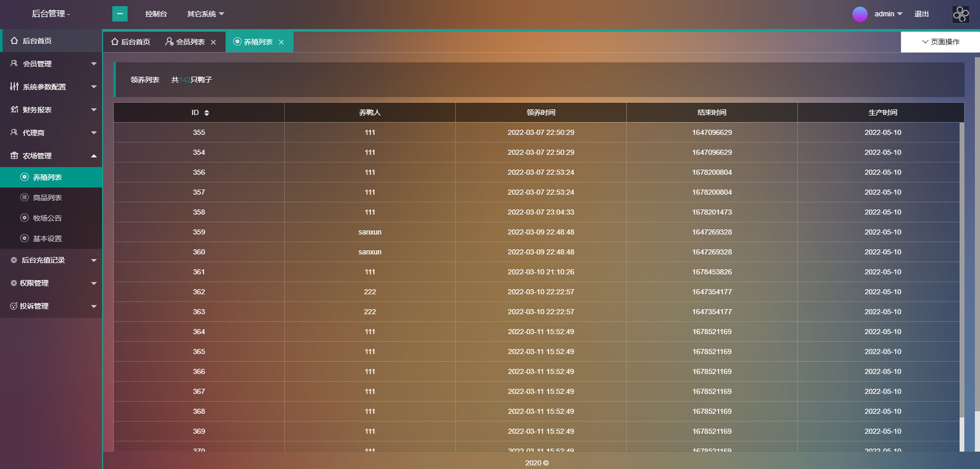Click the 财务报表 chart icon
The height and width of the screenshot is (469, 980).
pyautogui.click(x=14, y=109)
